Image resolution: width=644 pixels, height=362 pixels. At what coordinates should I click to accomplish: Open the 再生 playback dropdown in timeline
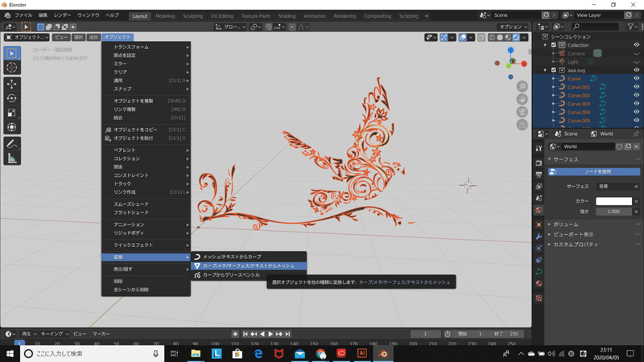pos(29,334)
